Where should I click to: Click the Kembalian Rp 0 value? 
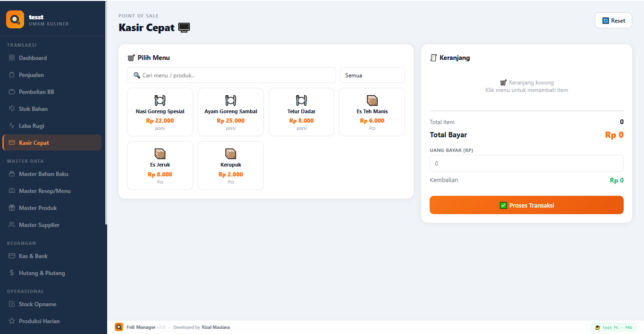(617, 180)
